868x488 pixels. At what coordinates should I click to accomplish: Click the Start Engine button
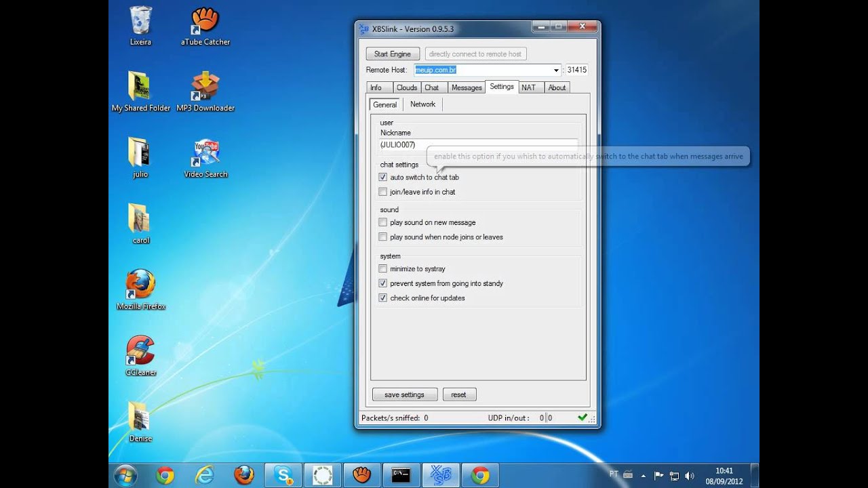(x=393, y=54)
